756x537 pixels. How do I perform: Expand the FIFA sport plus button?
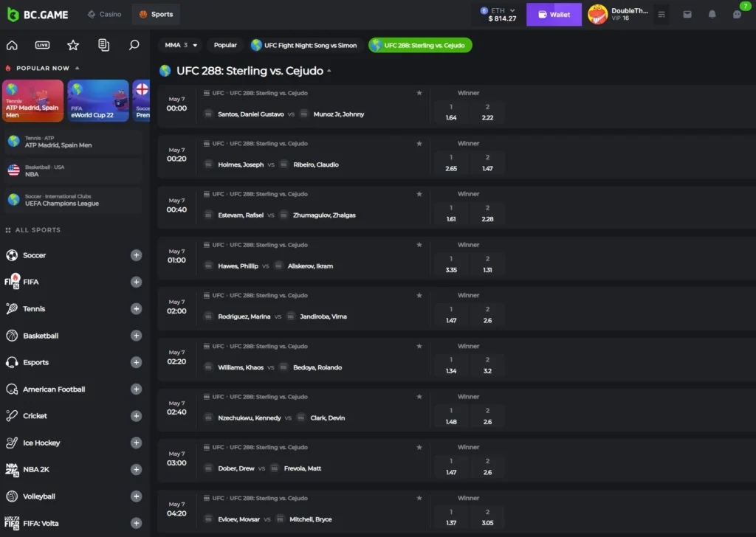tap(137, 282)
